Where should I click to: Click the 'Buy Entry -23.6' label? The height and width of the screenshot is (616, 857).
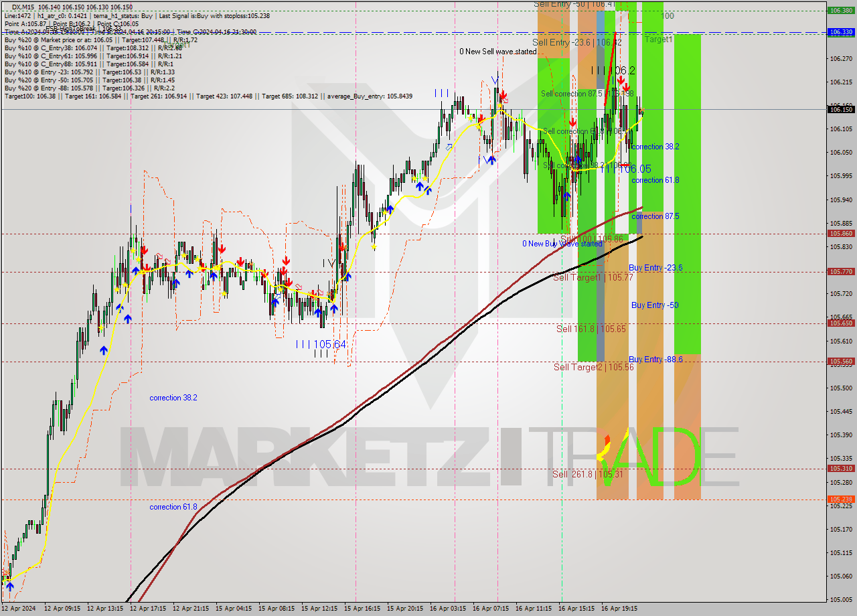[655, 268]
